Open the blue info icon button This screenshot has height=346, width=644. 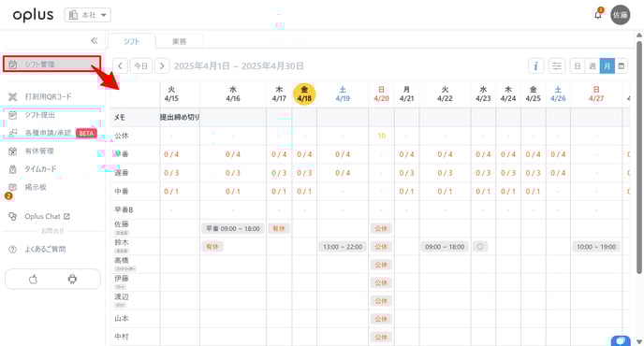(536, 65)
